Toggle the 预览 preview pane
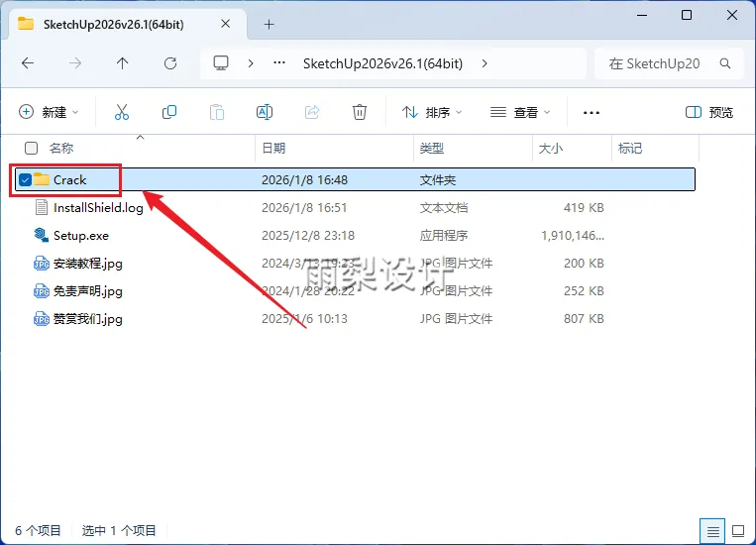This screenshot has width=756, height=545. tap(709, 112)
